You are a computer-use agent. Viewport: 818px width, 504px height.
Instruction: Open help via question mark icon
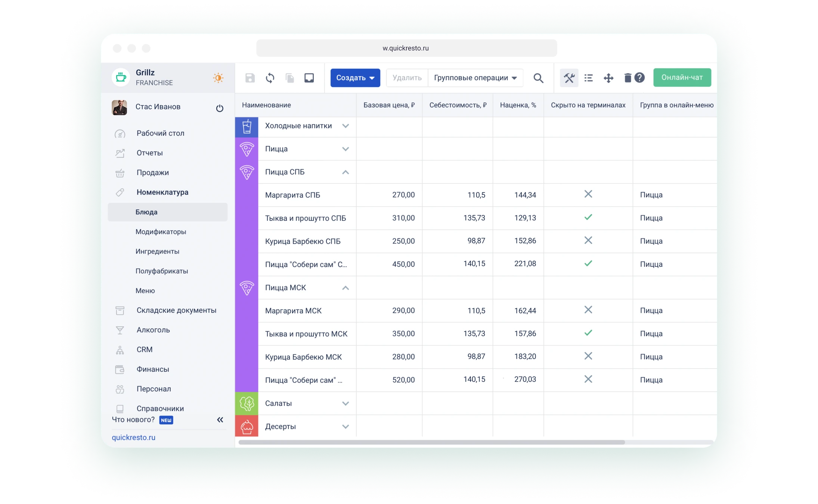pyautogui.click(x=639, y=78)
